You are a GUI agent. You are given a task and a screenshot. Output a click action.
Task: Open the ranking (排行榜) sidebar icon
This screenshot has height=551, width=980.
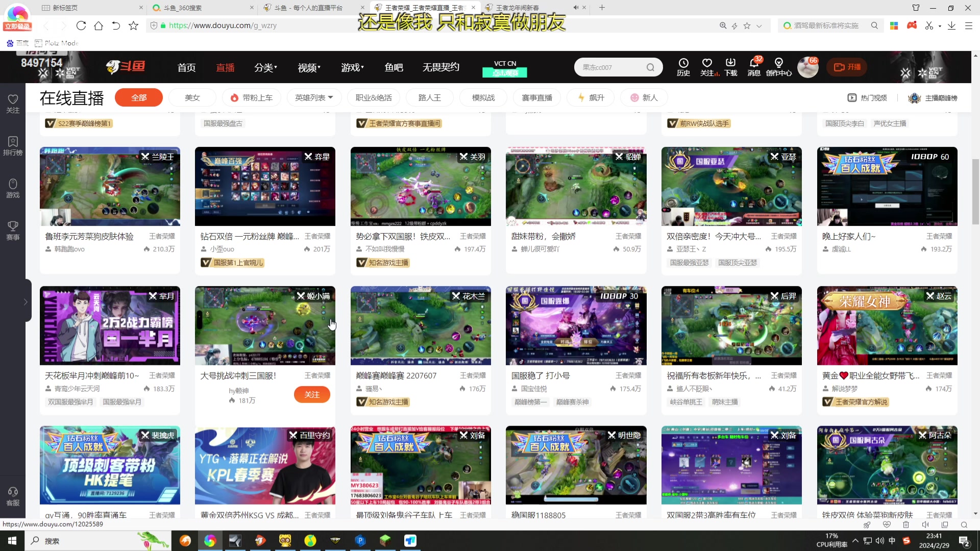pos(13,145)
